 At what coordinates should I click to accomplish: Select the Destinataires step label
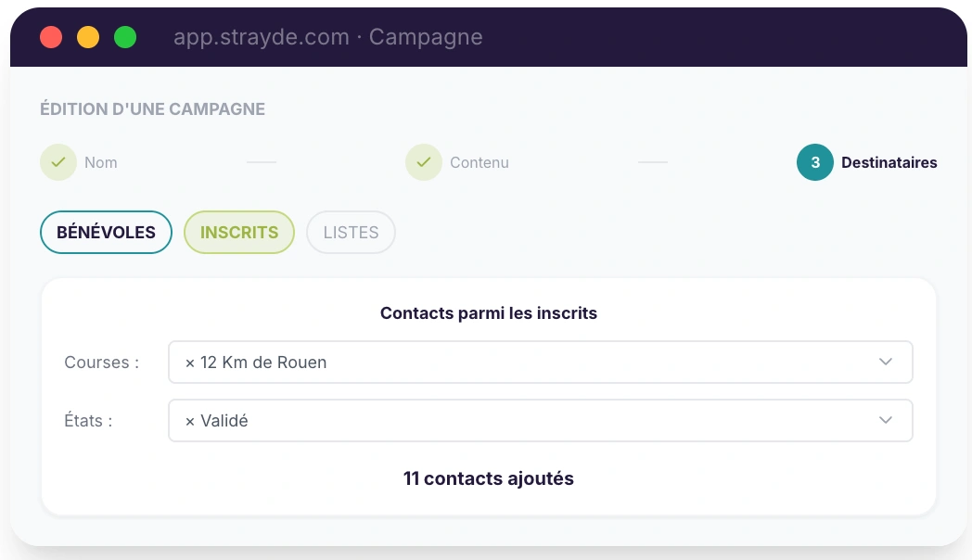coord(889,162)
